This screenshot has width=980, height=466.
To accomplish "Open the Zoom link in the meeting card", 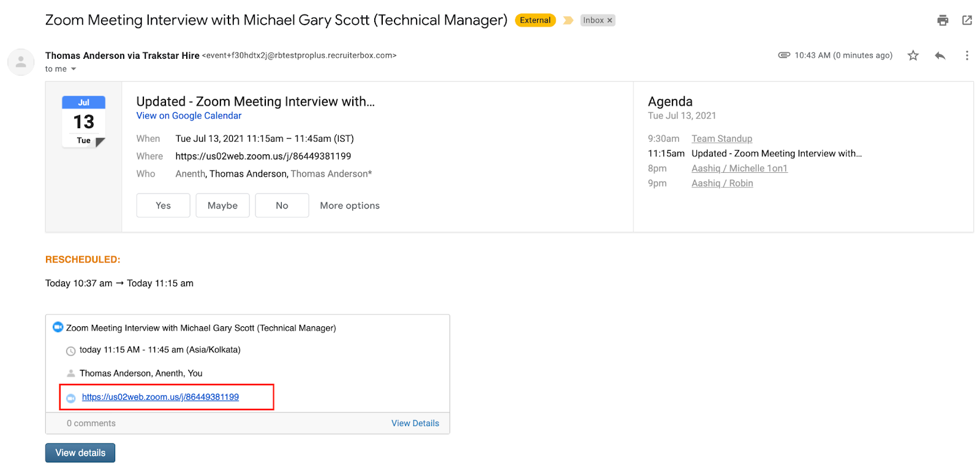I will tap(160, 397).
